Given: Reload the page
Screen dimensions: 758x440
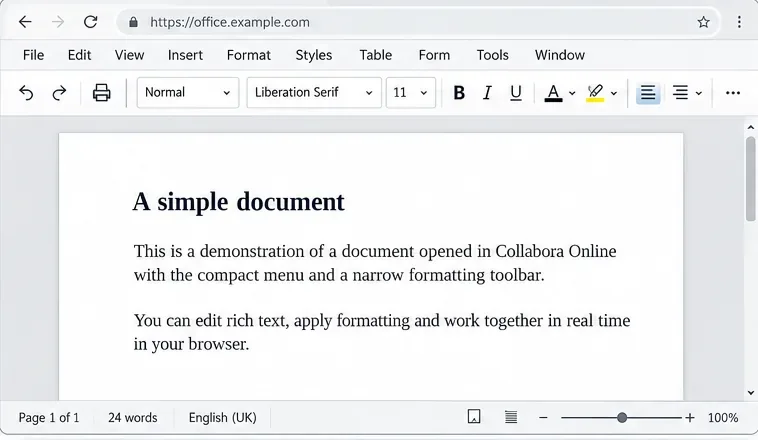Looking at the screenshot, I should coord(91,22).
